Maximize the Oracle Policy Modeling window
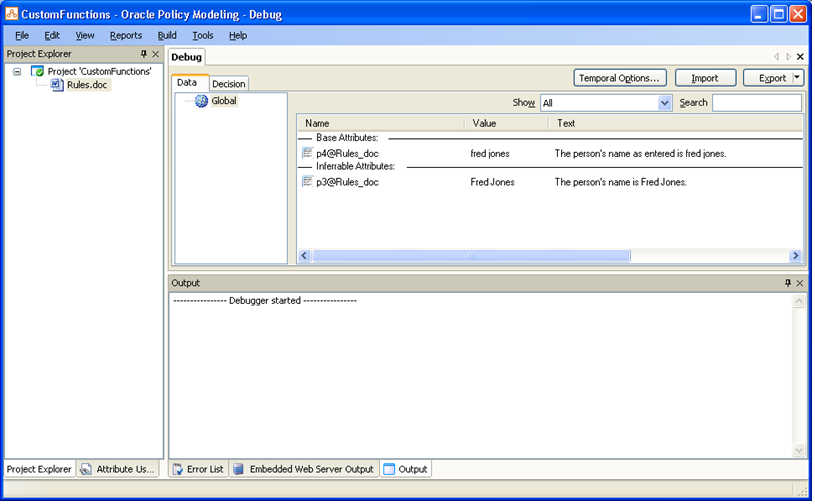This screenshot has height=504, width=815. click(779, 14)
